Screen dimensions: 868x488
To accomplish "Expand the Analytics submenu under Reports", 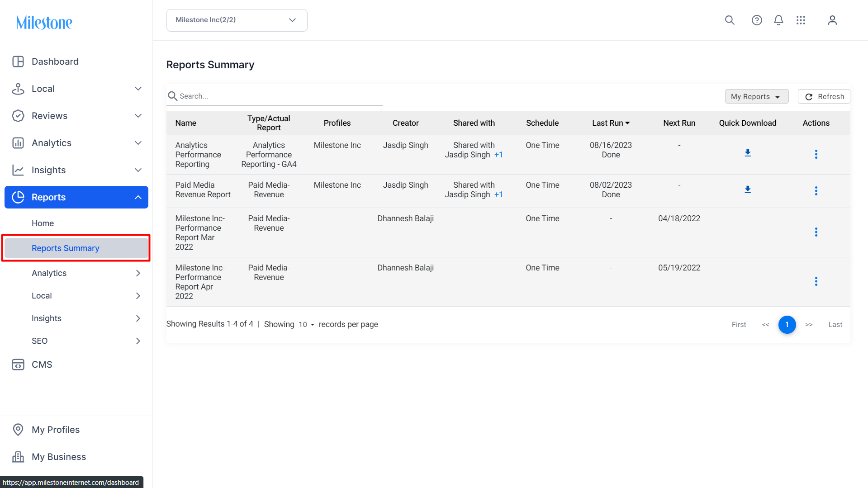I will coord(138,273).
